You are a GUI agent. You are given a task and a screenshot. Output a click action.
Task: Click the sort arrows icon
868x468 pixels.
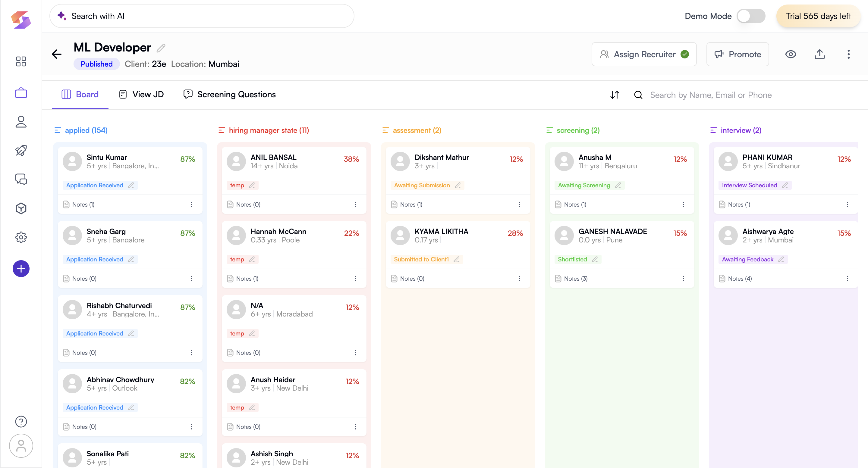(x=615, y=95)
